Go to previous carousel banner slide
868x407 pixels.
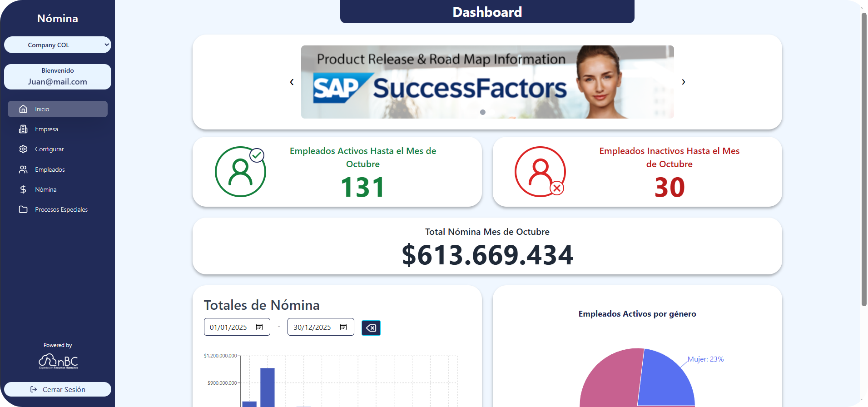pos(292,82)
